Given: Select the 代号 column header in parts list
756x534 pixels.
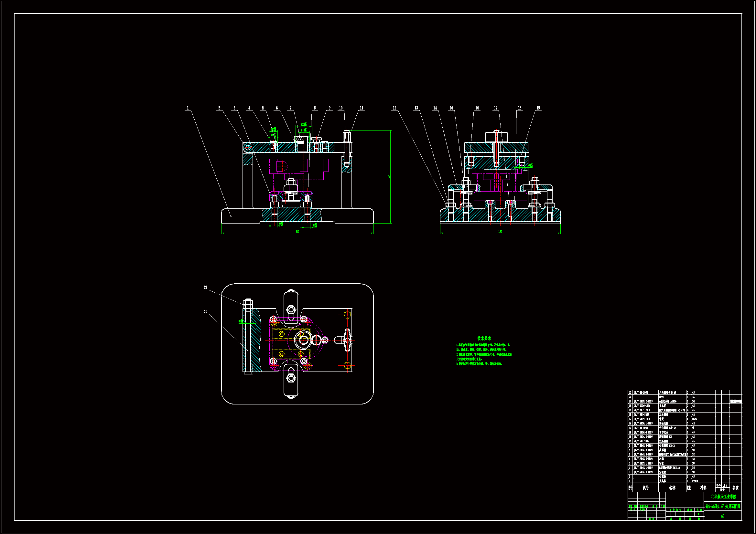Looking at the screenshot, I should pyautogui.click(x=645, y=487).
